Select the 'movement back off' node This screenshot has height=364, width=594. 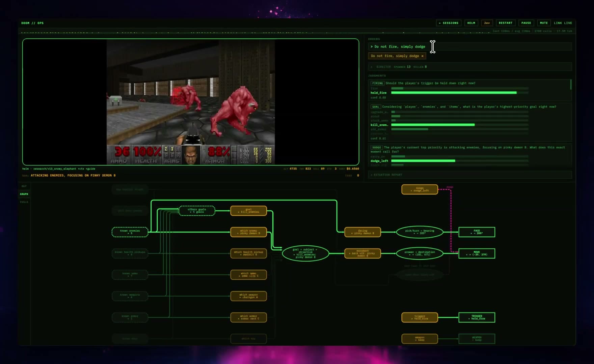362,253
